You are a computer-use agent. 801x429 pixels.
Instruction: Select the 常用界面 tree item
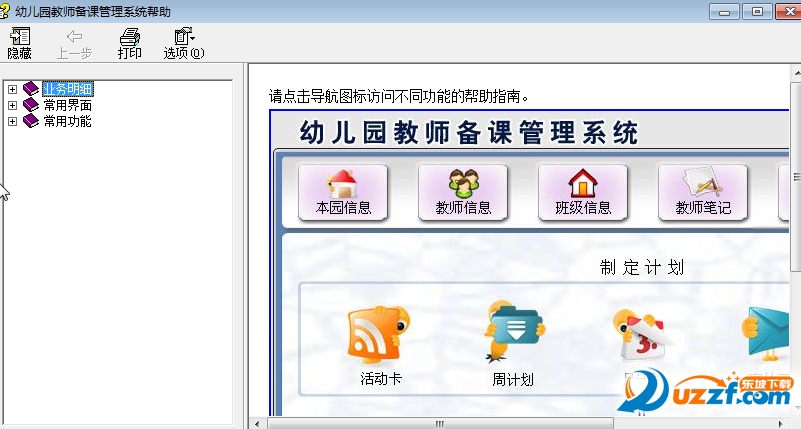click(x=67, y=105)
